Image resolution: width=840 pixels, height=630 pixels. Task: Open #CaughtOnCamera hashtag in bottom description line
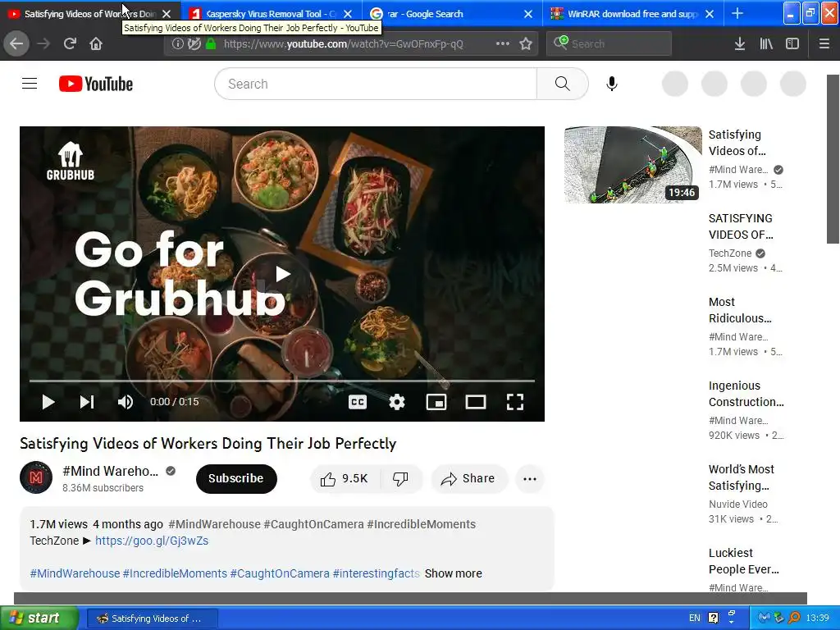(280, 573)
